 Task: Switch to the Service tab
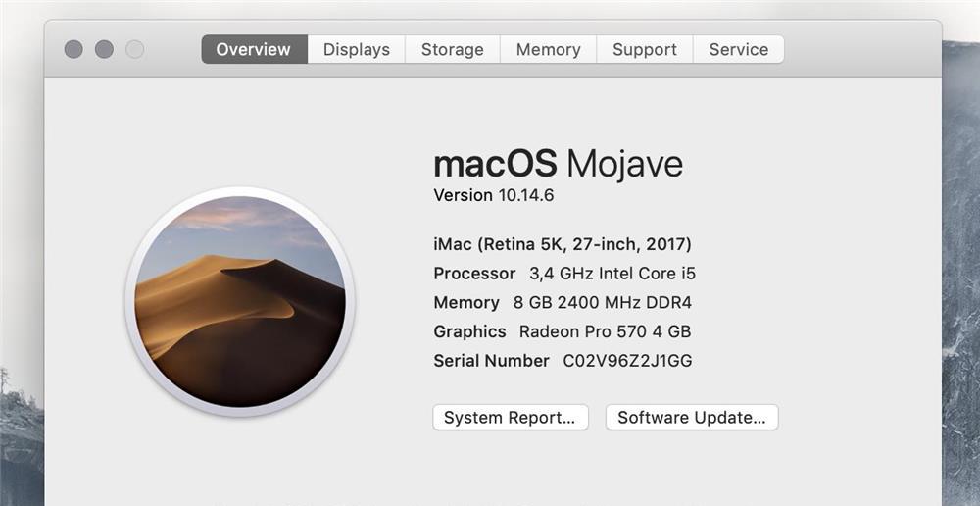coord(738,49)
